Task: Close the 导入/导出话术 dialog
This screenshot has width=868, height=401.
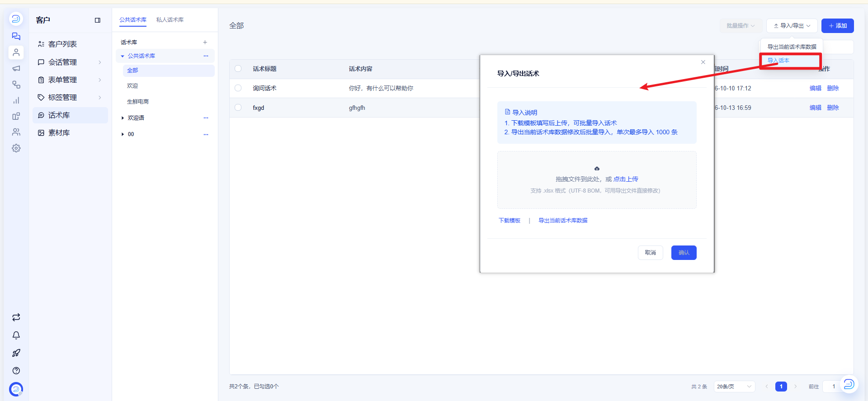Action: pyautogui.click(x=703, y=62)
